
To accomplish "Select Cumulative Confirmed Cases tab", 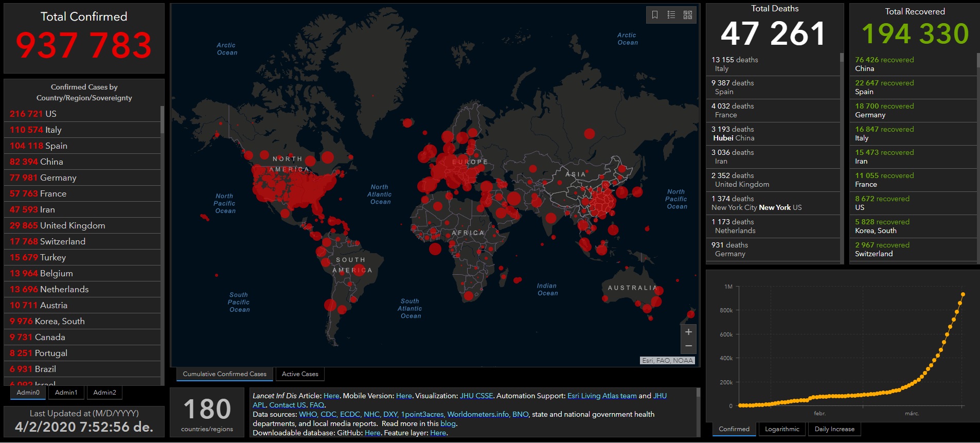I will point(224,374).
